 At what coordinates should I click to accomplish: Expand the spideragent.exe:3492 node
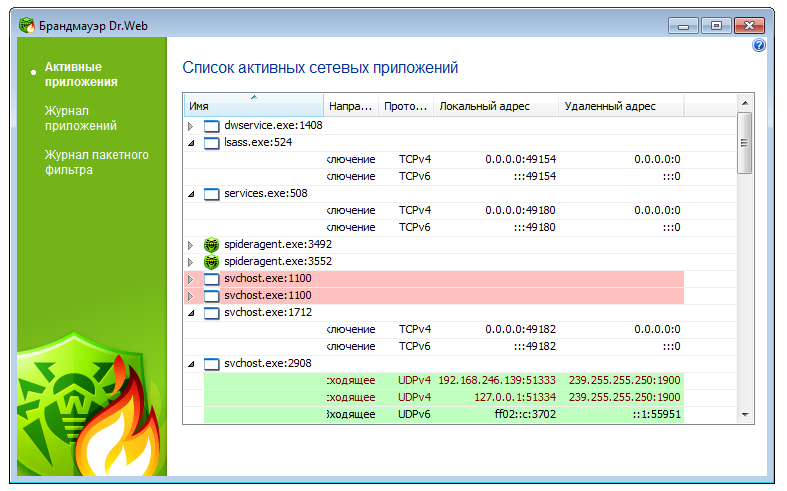pyautogui.click(x=191, y=245)
